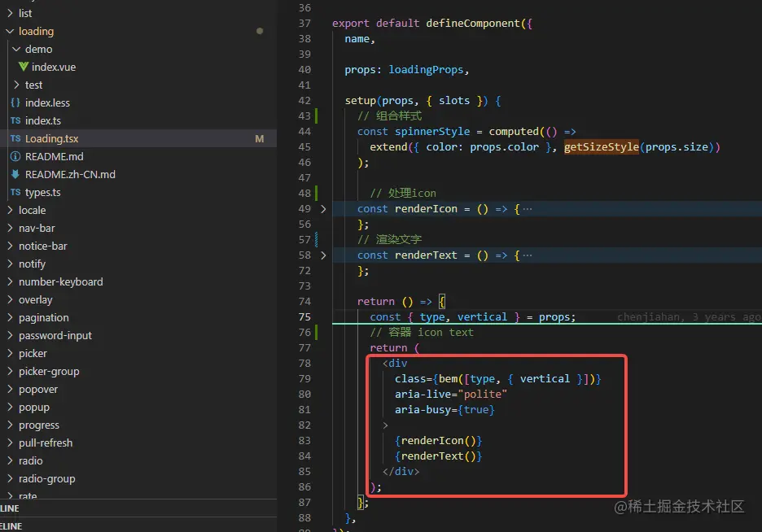This screenshot has width=762, height=532.
Task: Select Loading.tsx in the explorer
Action: point(138,139)
